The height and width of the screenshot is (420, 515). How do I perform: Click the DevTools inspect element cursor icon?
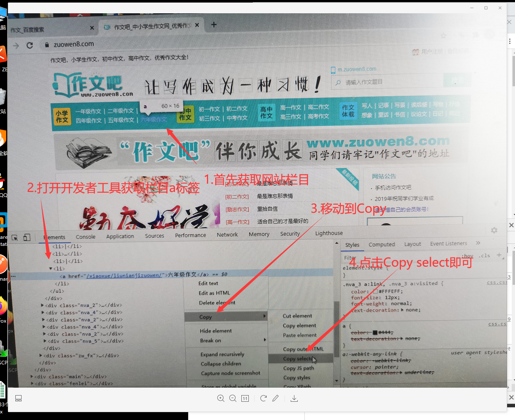click(x=15, y=238)
